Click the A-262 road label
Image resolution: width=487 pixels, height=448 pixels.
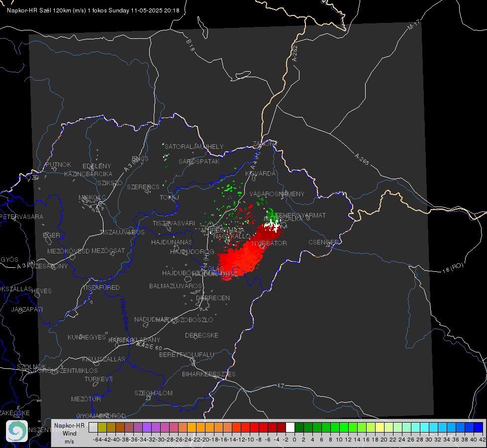point(295,53)
